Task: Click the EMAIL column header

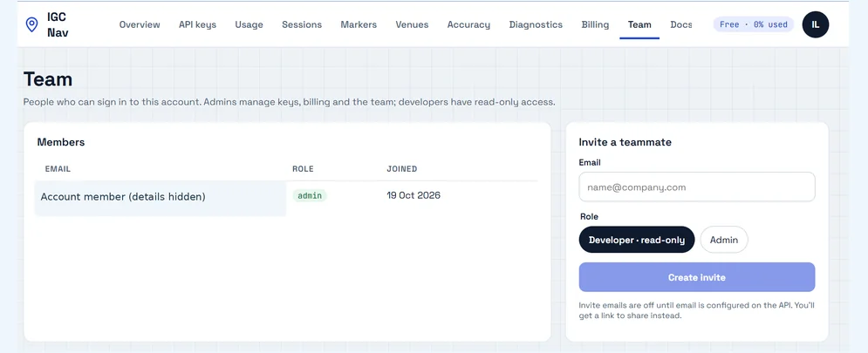Action: pos(58,169)
